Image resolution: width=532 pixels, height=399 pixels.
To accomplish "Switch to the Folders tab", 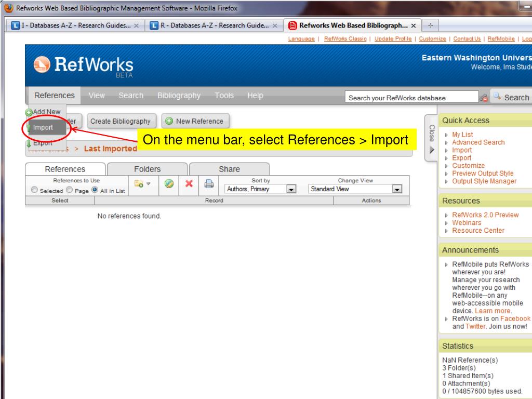I will point(148,169).
